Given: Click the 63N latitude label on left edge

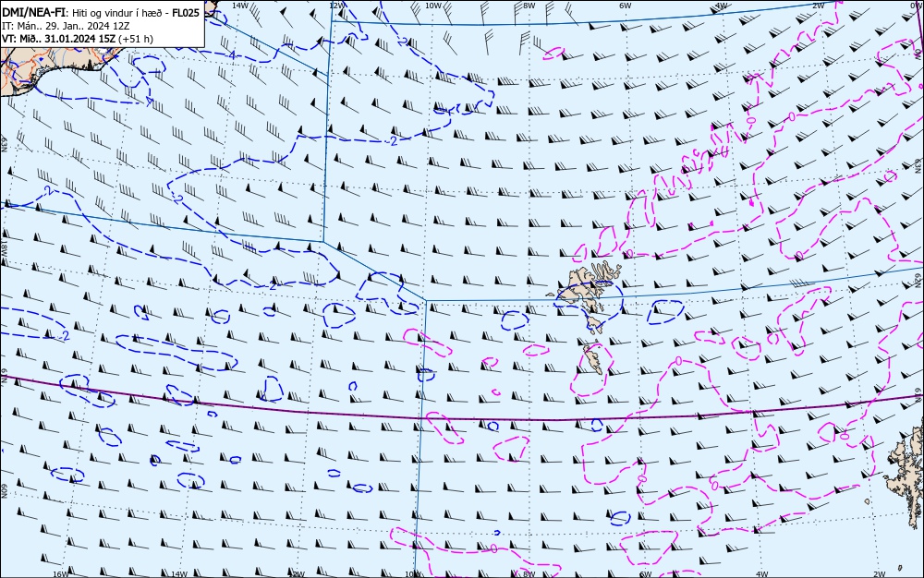Looking at the screenshot, I should [x=4, y=145].
